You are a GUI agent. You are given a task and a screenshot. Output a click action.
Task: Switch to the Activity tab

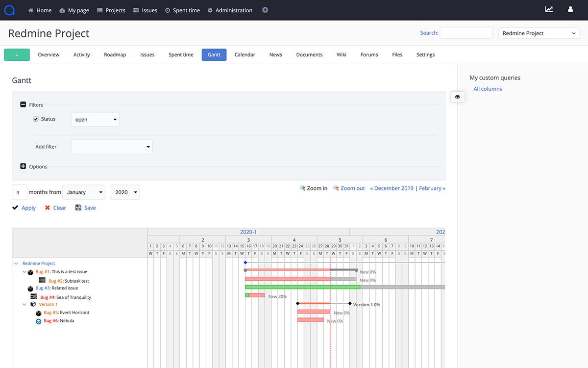coord(81,55)
